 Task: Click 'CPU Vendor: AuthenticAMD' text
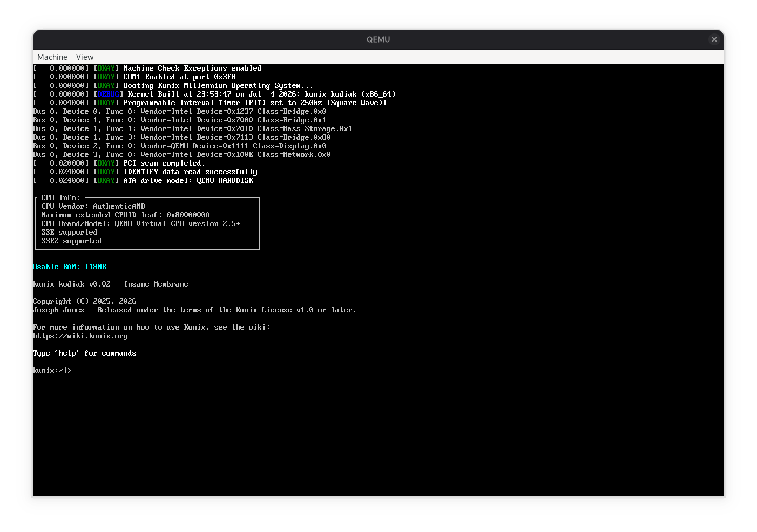coord(93,207)
